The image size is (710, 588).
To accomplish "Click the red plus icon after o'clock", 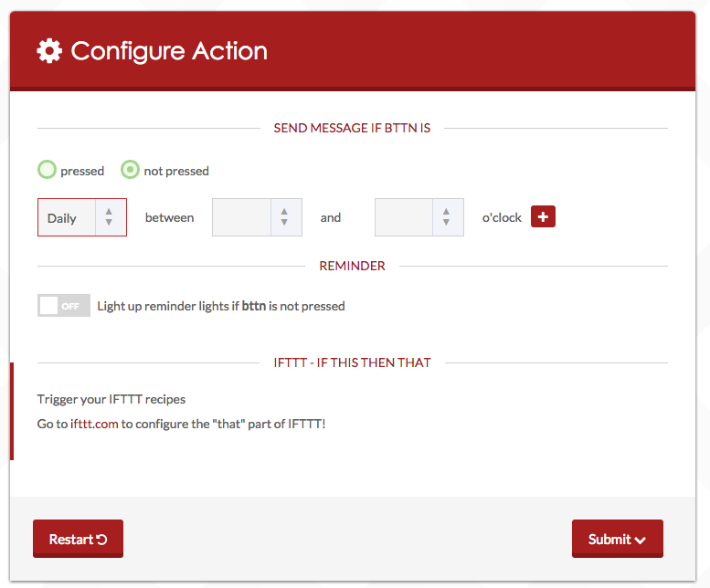I will [544, 216].
